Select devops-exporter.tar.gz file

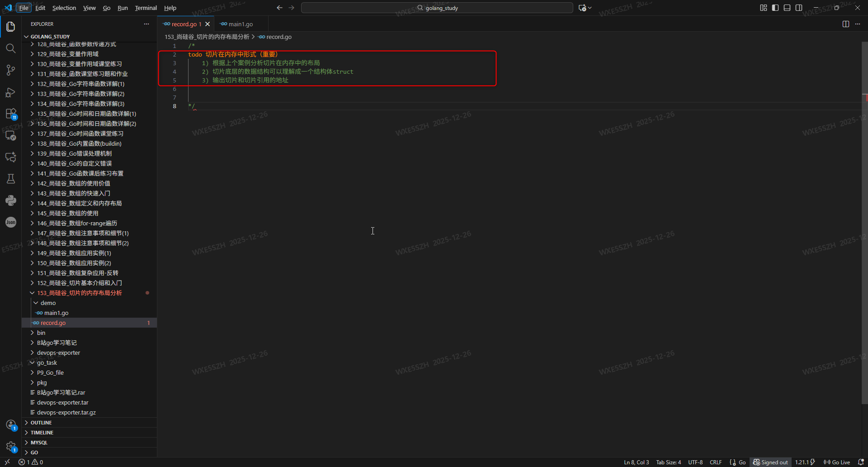[89, 412]
